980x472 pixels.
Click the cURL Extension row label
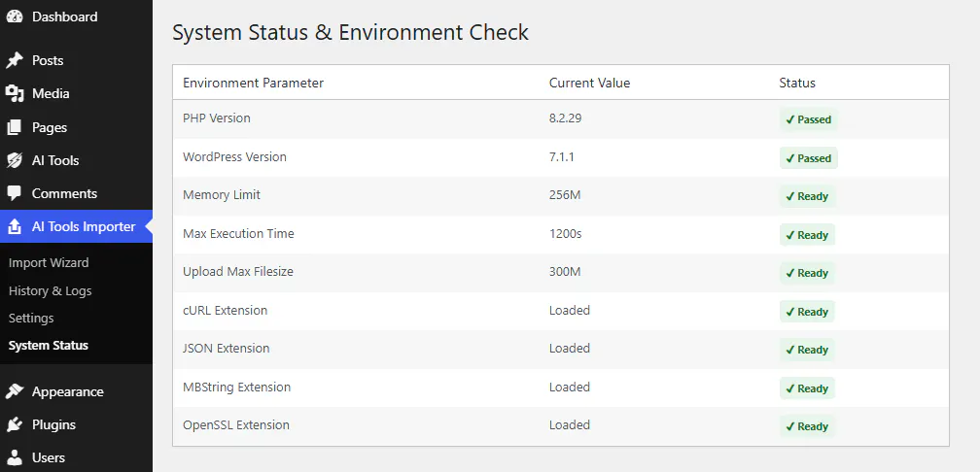[225, 311]
